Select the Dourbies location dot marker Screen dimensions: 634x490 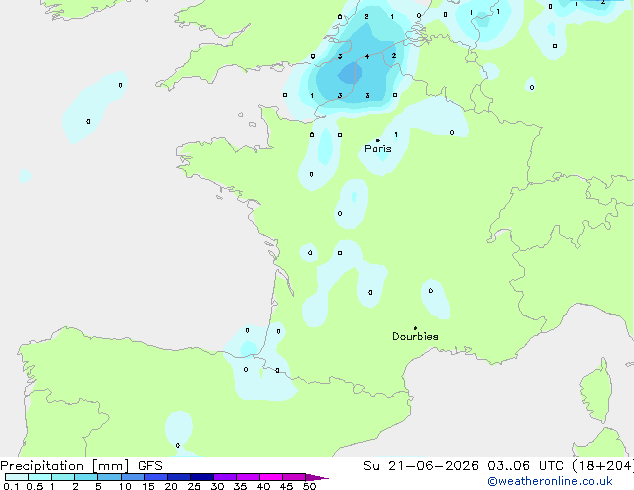point(415,328)
